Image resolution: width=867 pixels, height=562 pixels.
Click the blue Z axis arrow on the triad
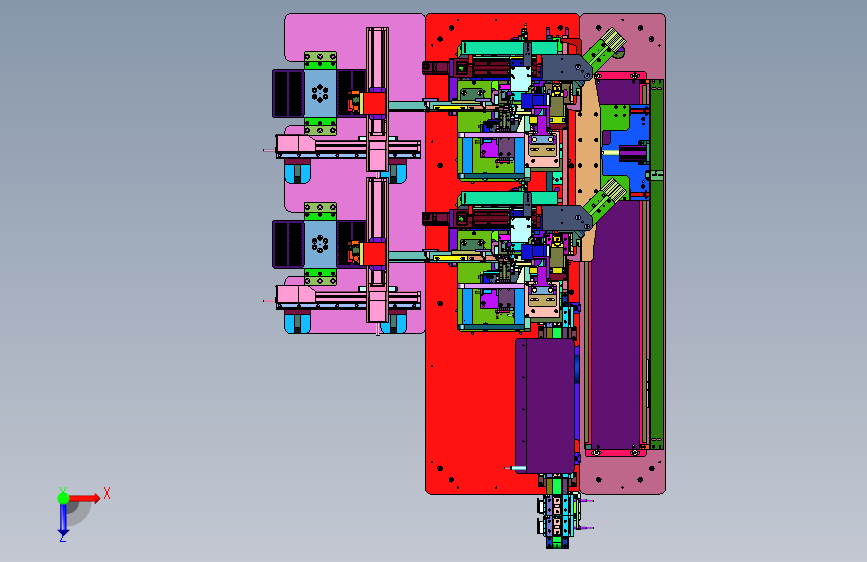(63, 520)
